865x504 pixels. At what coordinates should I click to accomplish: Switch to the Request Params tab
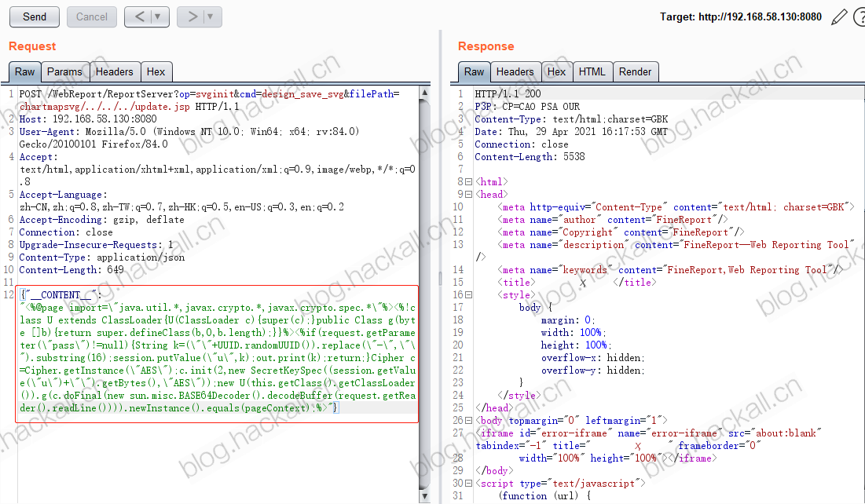(64, 71)
